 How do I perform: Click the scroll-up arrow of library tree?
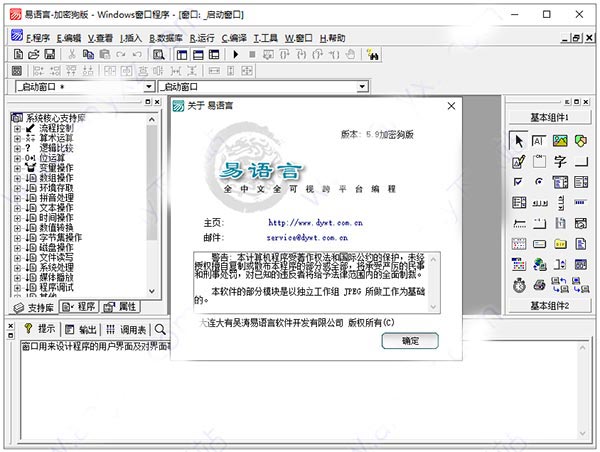click(152, 119)
